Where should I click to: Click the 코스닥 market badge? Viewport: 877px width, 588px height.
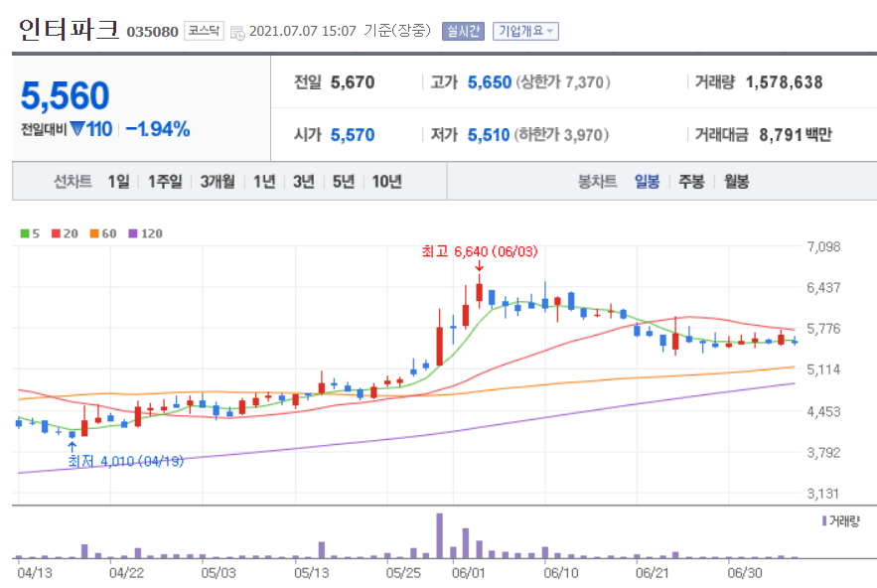pos(205,31)
